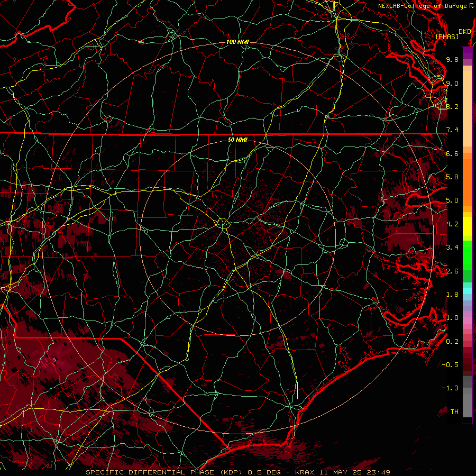
Task: Click the [PHAS] legend header label
Action: 447,36
